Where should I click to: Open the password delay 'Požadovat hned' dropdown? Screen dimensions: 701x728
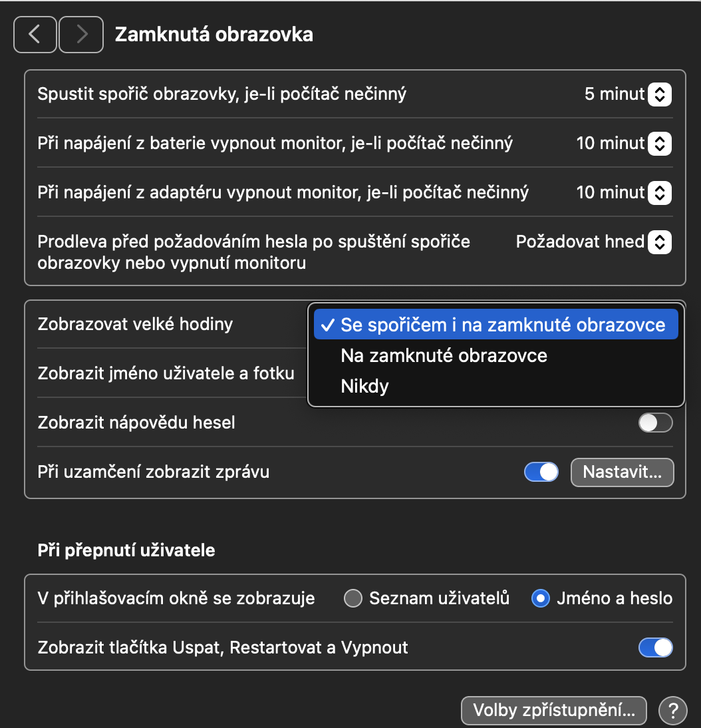click(x=658, y=242)
